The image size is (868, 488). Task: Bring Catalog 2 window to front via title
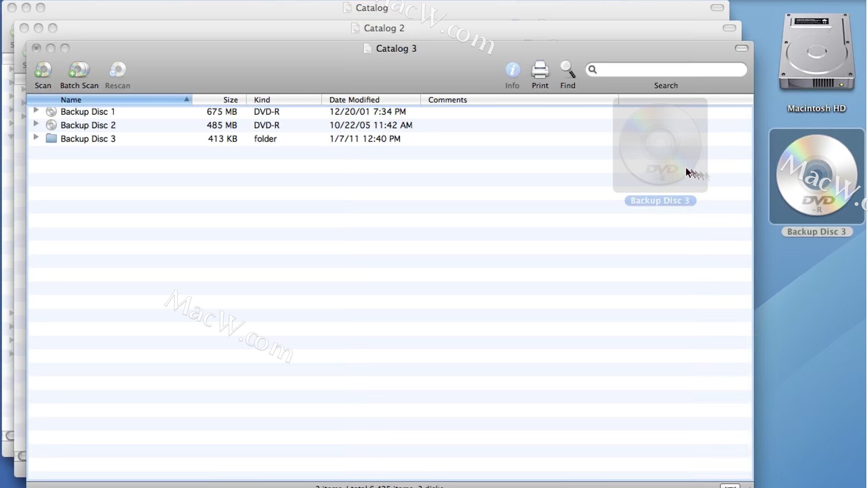tap(384, 28)
